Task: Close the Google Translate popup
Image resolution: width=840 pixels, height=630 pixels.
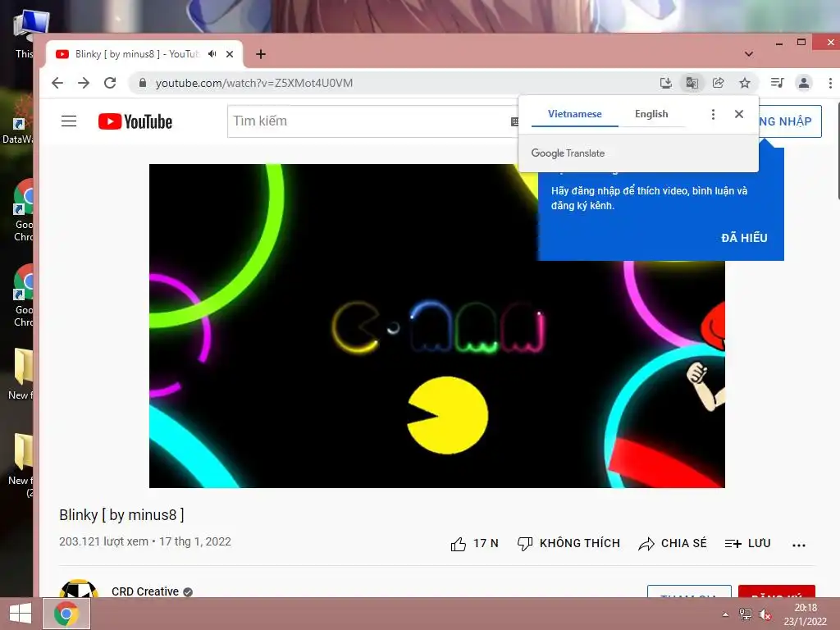Action: coord(739,114)
